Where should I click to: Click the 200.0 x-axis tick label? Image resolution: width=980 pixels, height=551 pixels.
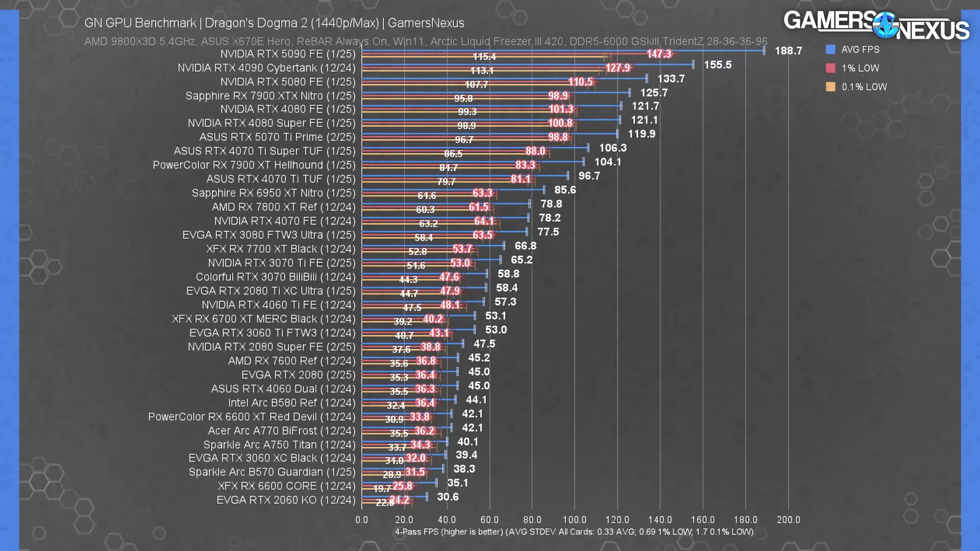point(788,520)
